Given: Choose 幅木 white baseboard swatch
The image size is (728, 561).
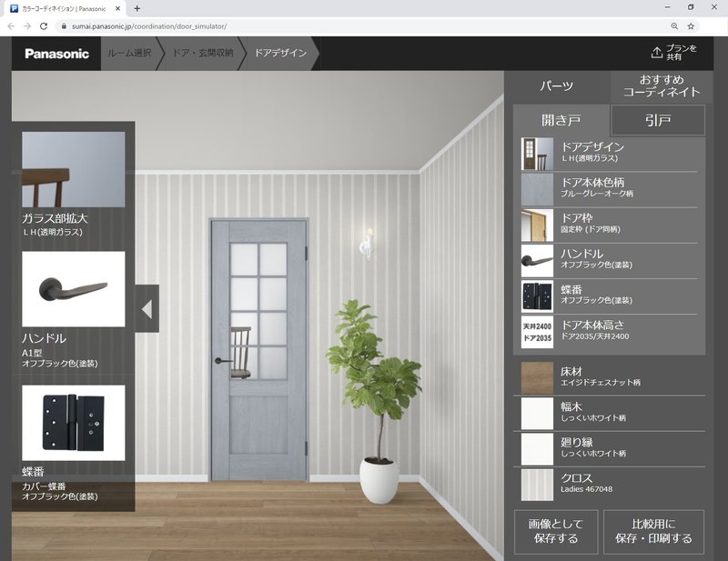Looking at the screenshot, I should coord(537,414).
